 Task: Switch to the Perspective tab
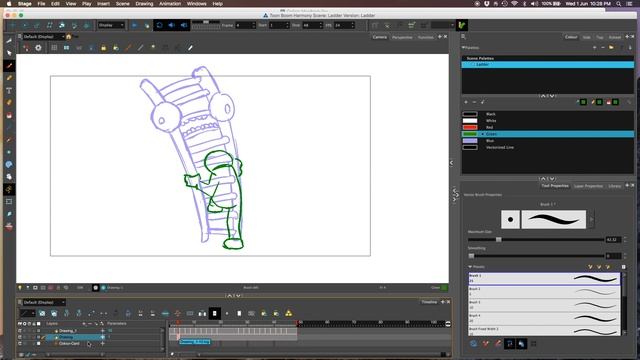(x=402, y=37)
